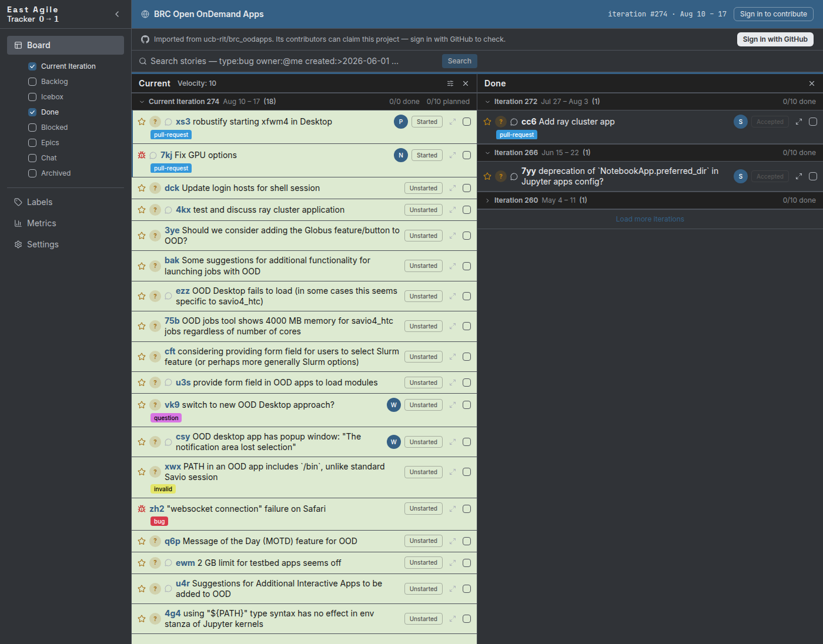Expand Iteration 260 in Done

(487, 200)
